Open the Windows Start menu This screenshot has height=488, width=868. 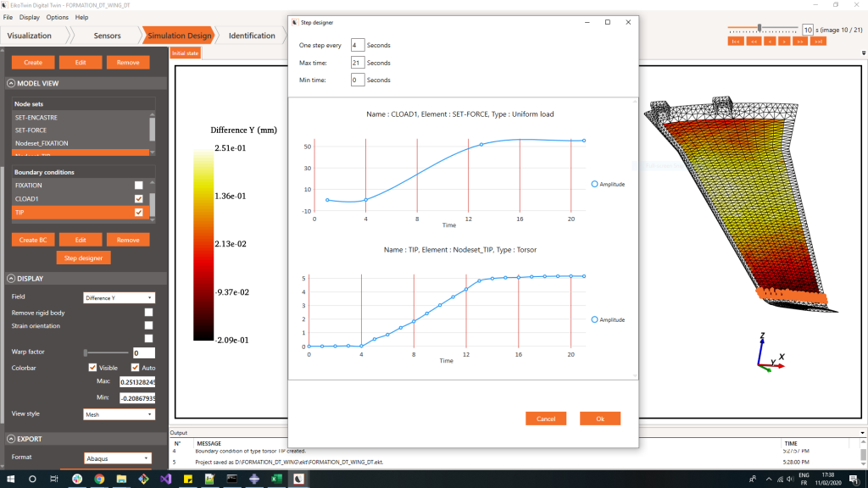tap(10, 480)
